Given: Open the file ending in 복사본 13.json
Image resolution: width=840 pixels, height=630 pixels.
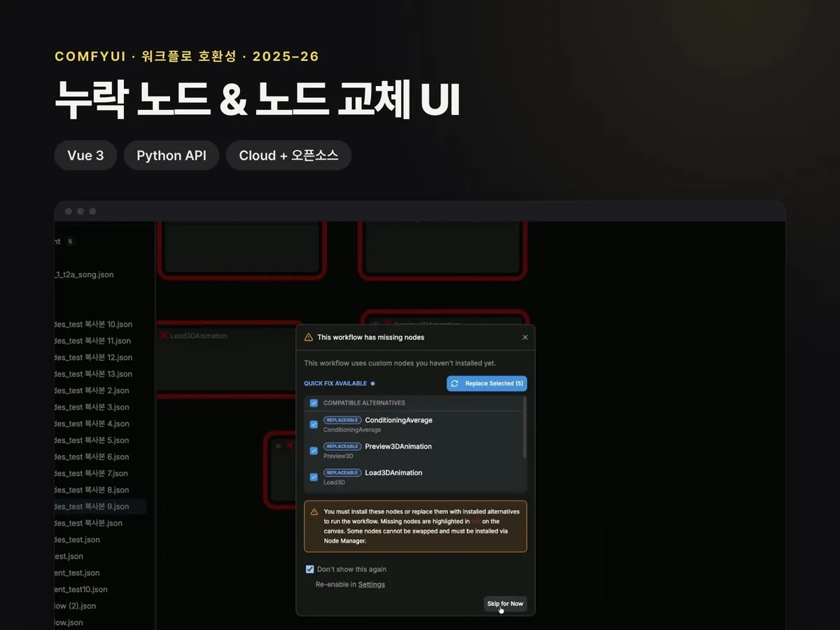Looking at the screenshot, I should (x=94, y=374).
